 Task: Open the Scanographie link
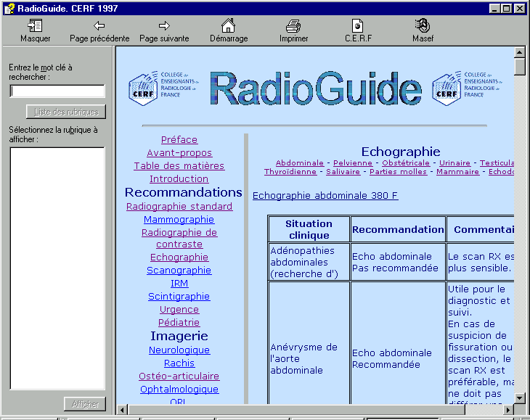(179, 271)
